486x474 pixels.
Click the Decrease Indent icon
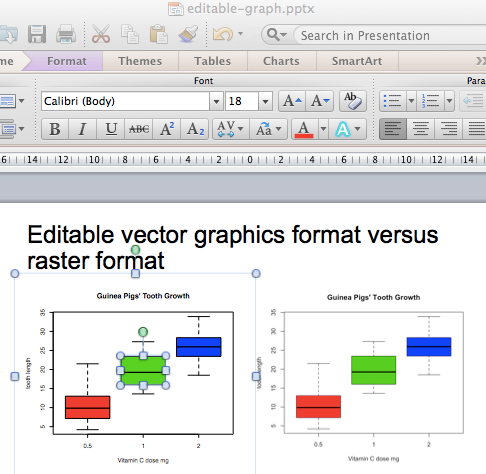pos(473,101)
